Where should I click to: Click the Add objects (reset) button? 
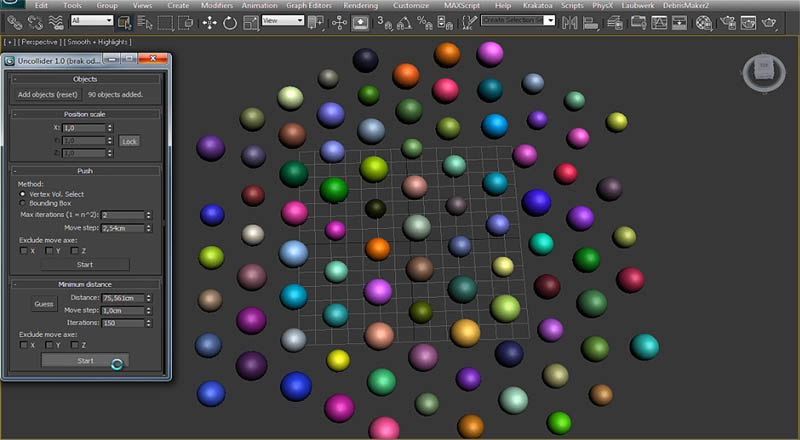coord(48,95)
